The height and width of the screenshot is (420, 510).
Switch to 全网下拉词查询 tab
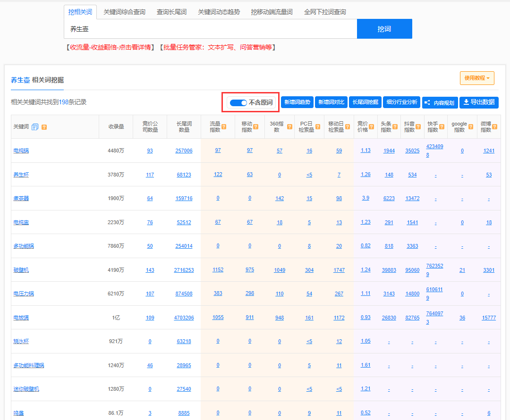(324, 12)
